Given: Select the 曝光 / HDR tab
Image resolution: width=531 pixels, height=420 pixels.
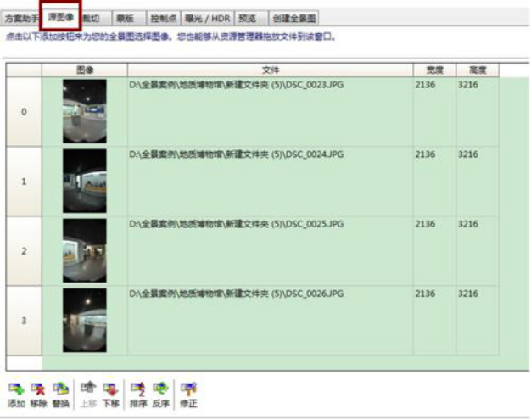Looking at the screenshot, I should [208, 17].
